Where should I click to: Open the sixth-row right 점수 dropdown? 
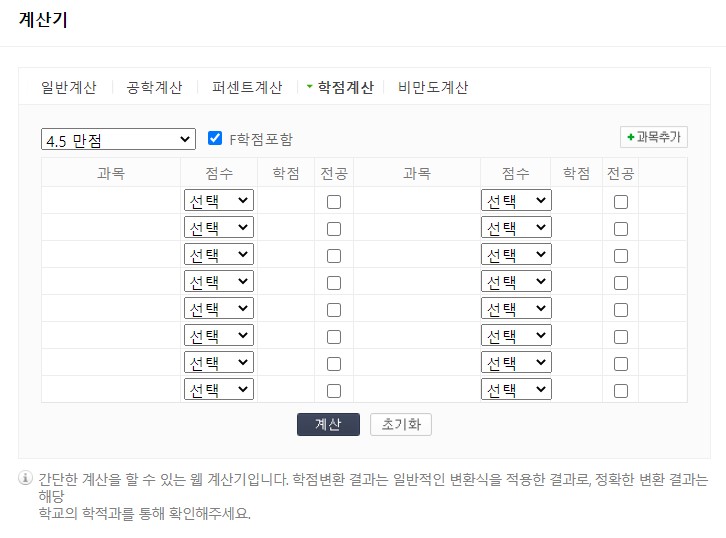516,335
